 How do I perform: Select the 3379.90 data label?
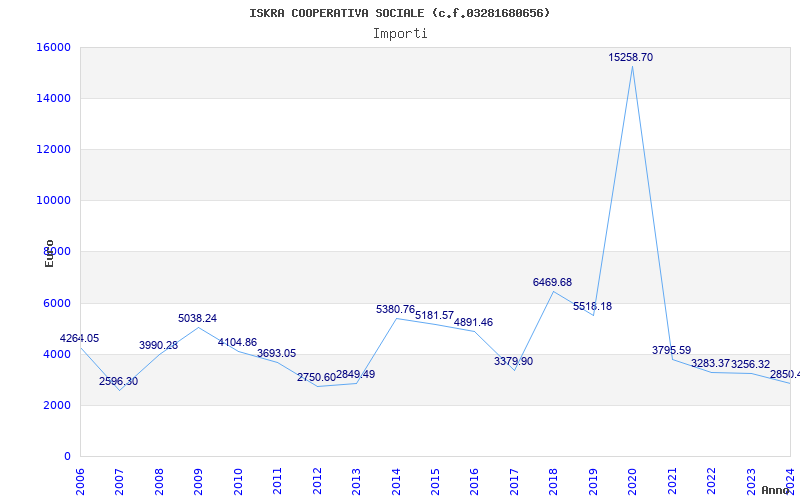click(513, 361)
